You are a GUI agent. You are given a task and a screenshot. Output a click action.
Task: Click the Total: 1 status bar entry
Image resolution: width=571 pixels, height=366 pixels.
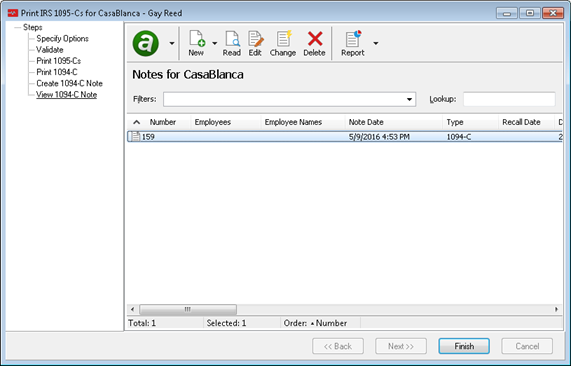pos(142,323)
